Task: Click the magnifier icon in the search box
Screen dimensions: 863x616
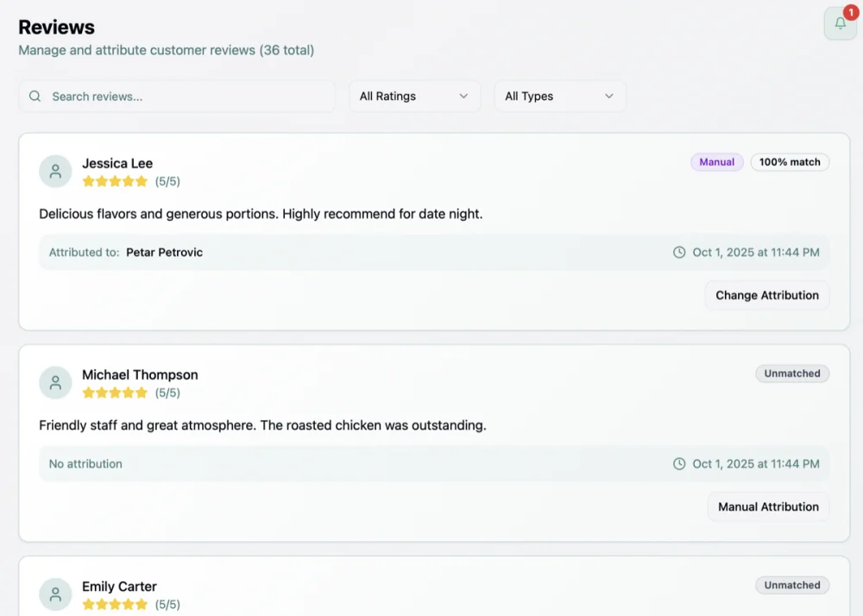Action: [x=35, y=97]
